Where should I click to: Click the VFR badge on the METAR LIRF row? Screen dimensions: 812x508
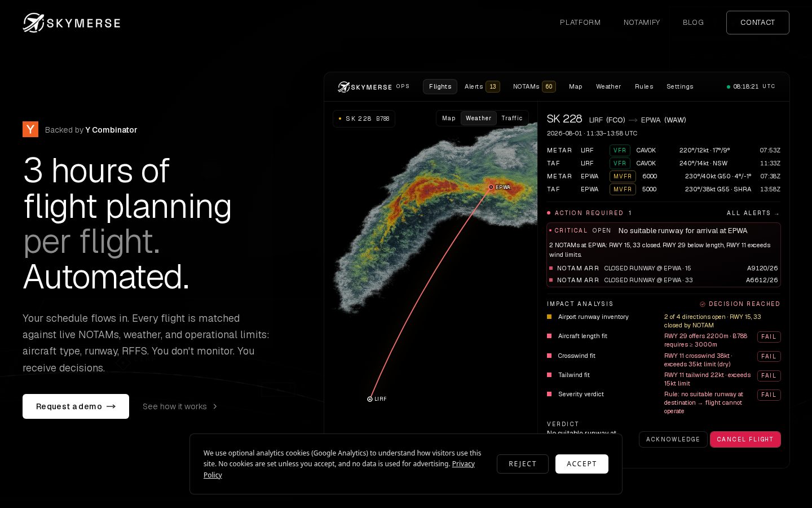(x=620, y=150)
